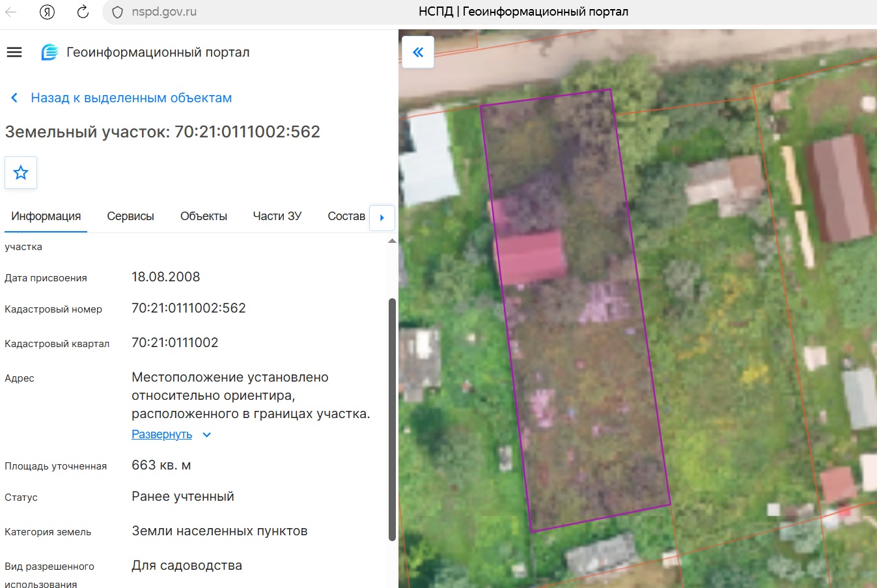The image size is (877, 588).
Task: Collapse the side panel with double-chevron button
Action: pos(418,52)
